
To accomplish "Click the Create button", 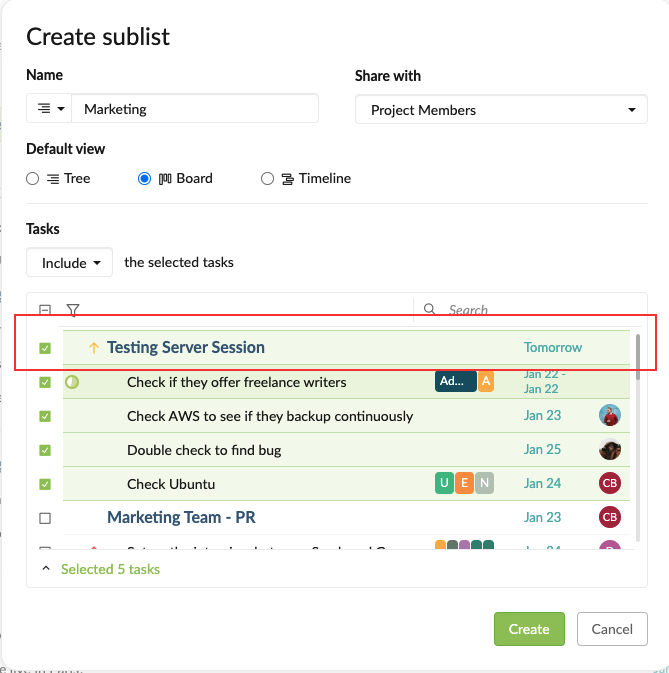I will (529, 629).
